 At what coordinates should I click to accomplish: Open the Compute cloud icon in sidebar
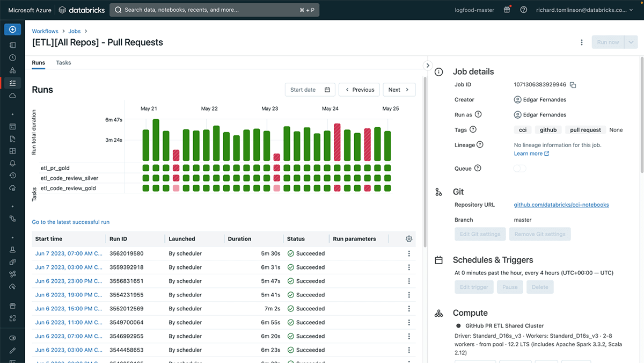click(x=12, y=96)
